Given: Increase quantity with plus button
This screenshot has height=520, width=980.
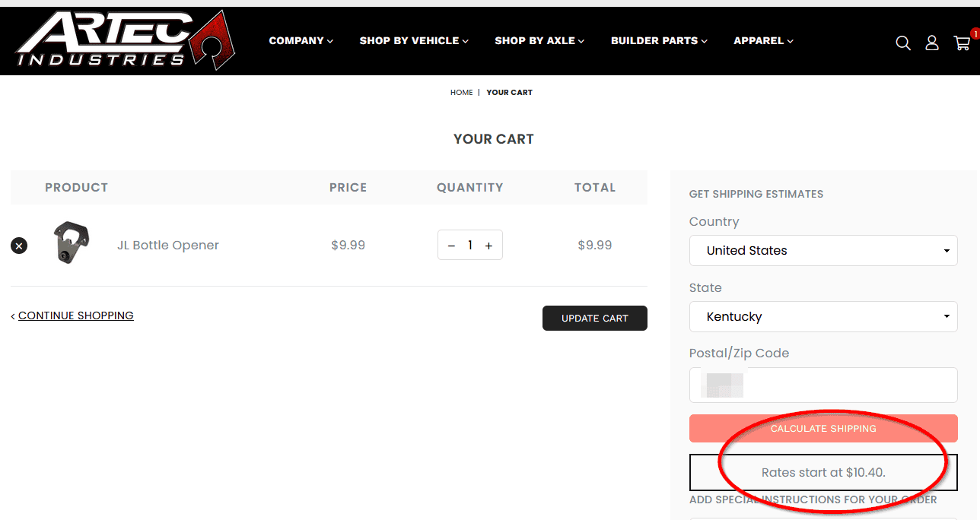Looking at the screenshot, I should [x=488, y=246].
